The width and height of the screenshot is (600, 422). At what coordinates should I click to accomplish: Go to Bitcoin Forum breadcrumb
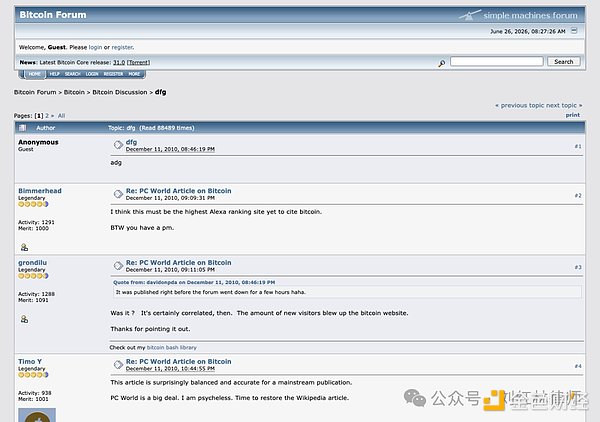35,92
